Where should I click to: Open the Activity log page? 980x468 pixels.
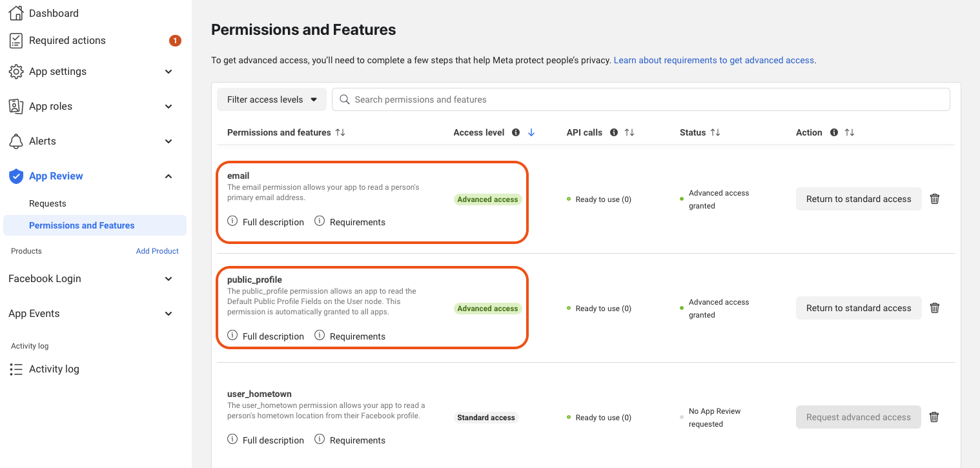coord(54,369)
